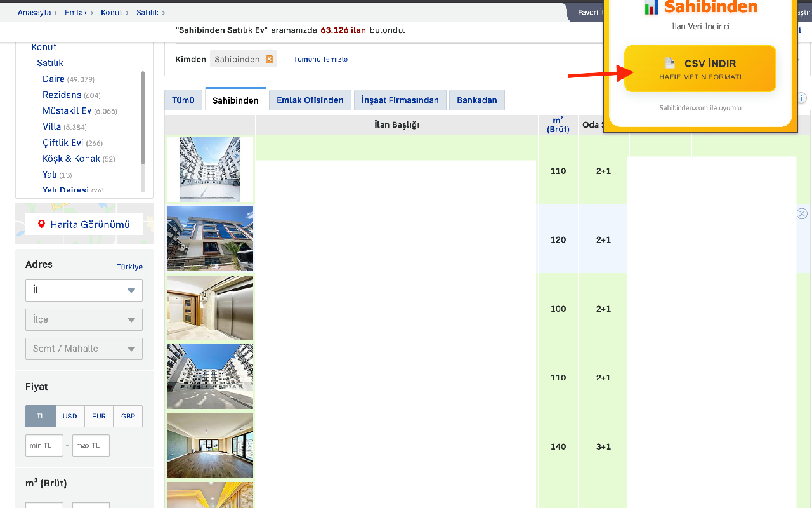This screenshot has height=508, width=812.
Task: Select EUR currency for price
Action: click(99, 417)
